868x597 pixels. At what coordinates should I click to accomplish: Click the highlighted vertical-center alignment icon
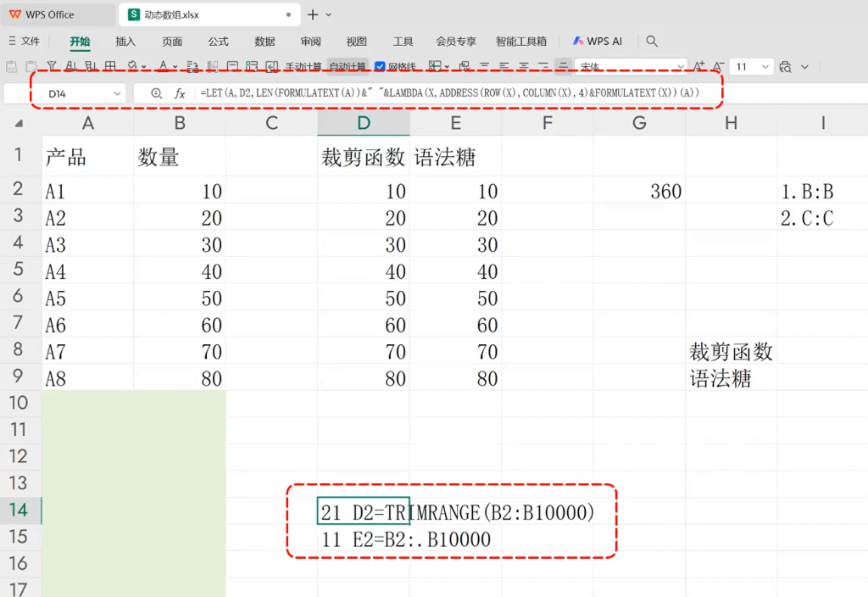tap(563, 66)
